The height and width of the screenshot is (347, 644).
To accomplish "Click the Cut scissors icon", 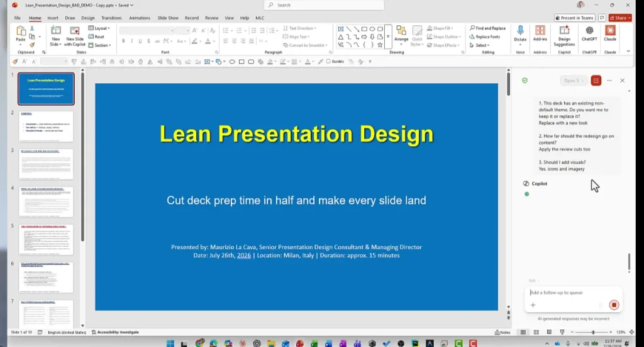I will click(x=32, y=28).
